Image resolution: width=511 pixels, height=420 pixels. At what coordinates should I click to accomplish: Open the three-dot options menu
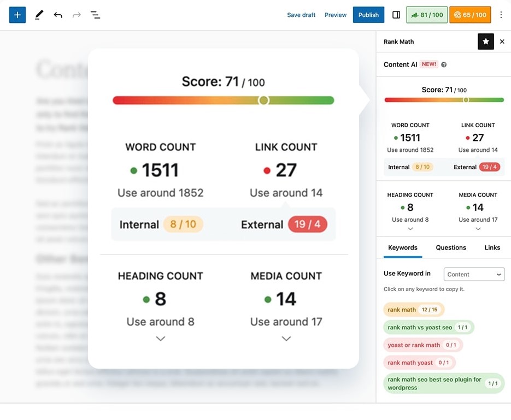(501, 15)
